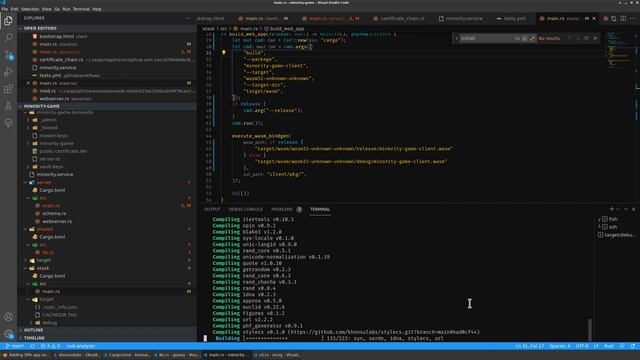Click Rust language mode selector
Viewport: 640px width, 360px height.
click(609, 346)
